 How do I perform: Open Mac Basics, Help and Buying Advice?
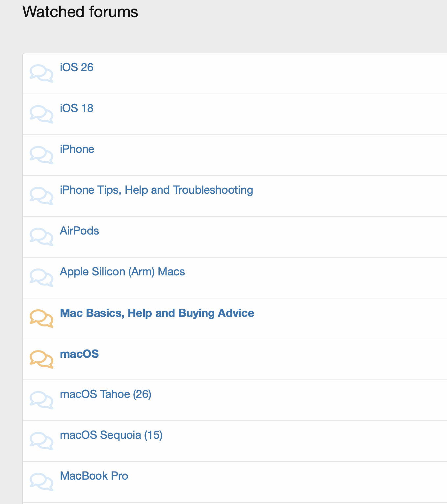157,313
